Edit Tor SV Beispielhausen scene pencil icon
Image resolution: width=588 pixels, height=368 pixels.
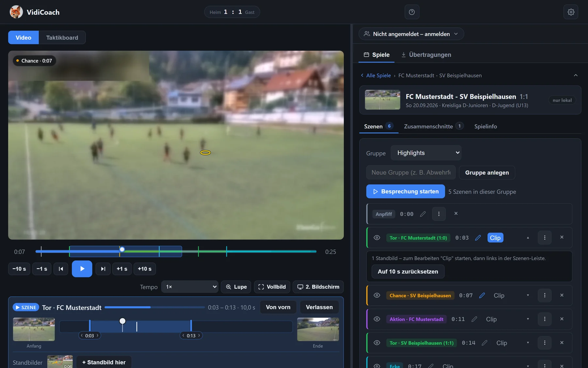(x=484, y=343)
